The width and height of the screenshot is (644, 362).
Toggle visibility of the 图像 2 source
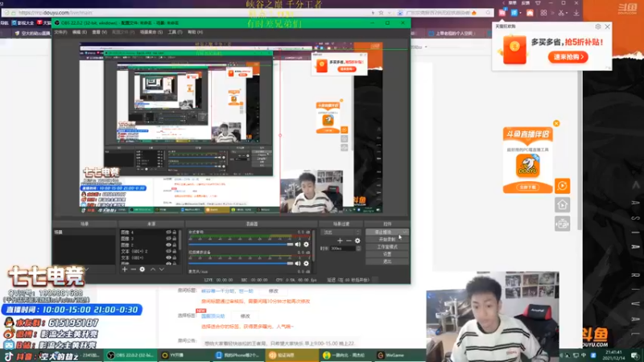point(168,245)
